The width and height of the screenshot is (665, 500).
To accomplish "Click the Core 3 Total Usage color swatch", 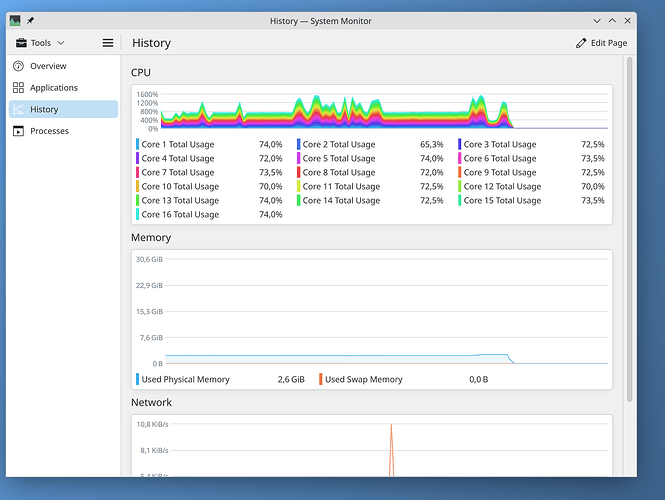I will coord(460,144).
